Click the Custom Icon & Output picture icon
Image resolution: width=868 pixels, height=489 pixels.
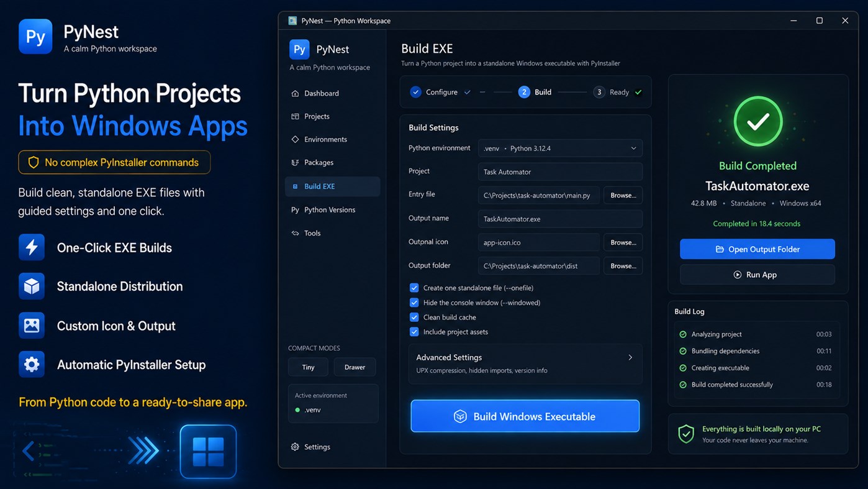[32, 326]
